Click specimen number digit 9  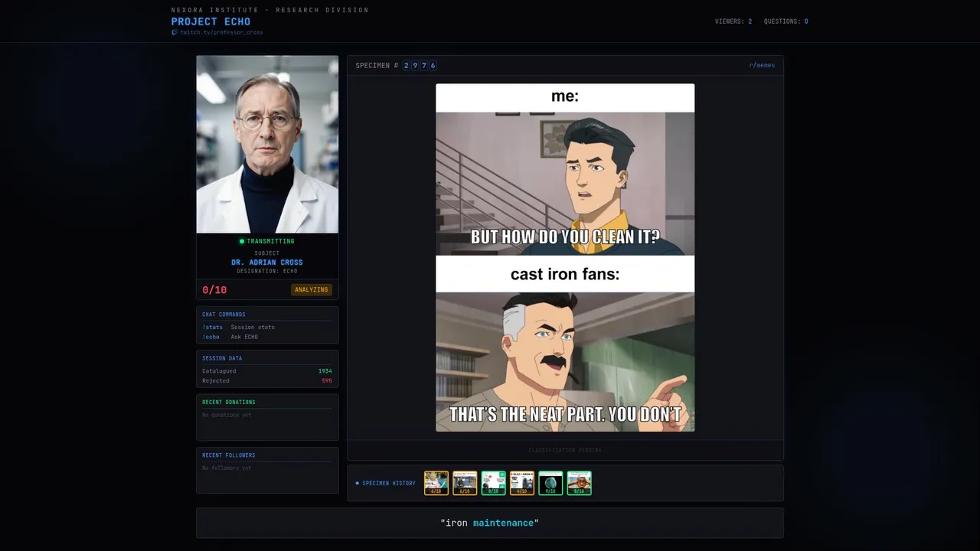[x=415, y=66]
